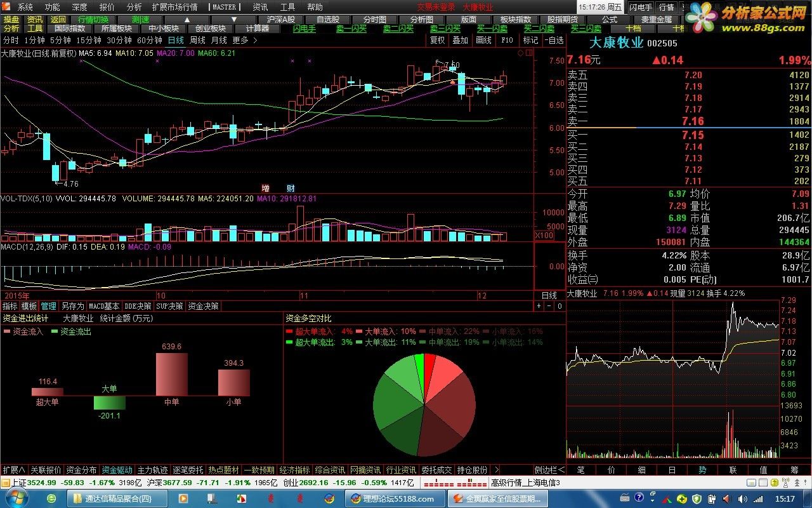Open the 沪深A股 list

[281, 19]
